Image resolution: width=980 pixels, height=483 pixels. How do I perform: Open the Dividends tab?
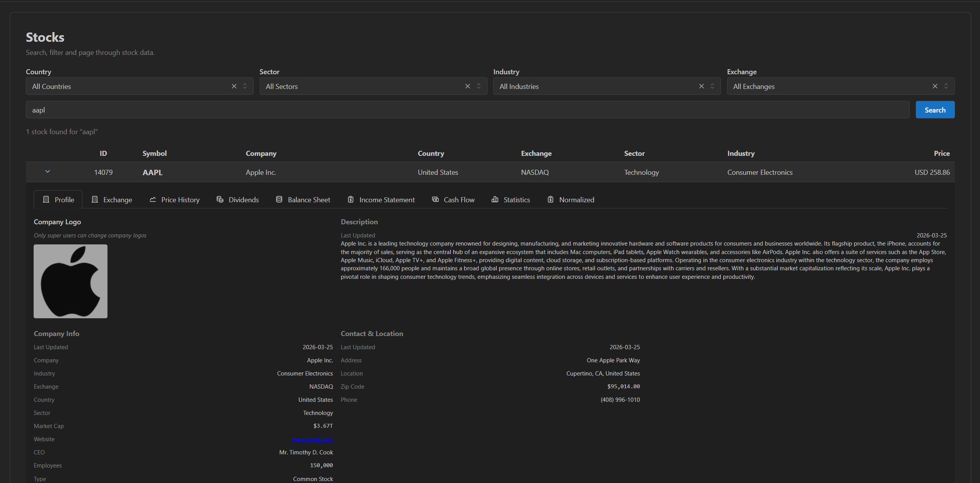[x=238, y=200]
